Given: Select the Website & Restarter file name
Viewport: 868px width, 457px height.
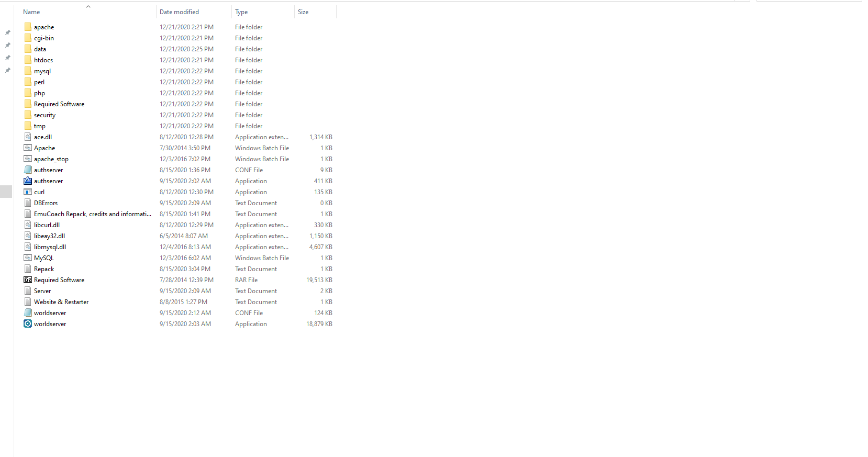Looking at the screenshot, I should point(61,302).
